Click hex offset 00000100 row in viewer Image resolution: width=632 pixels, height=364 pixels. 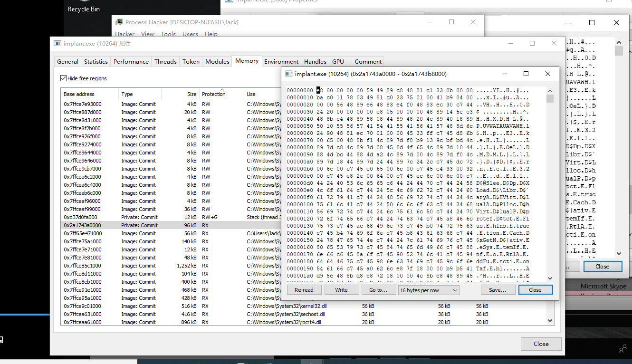[x=300, y=204]
